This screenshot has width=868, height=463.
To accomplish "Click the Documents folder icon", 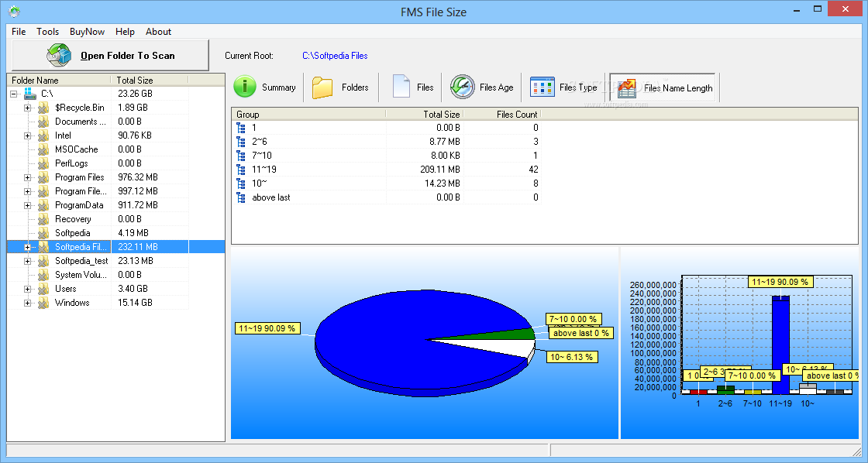I will tap(43, 121).
